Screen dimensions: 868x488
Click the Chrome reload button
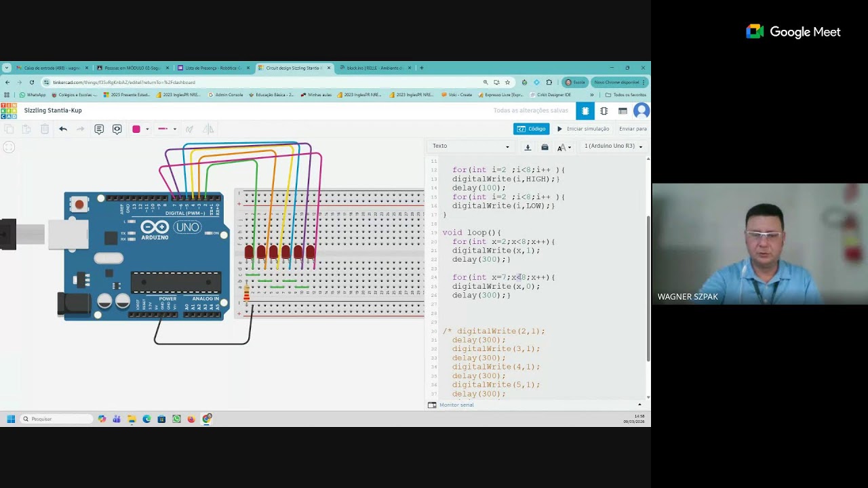point(31,82)
